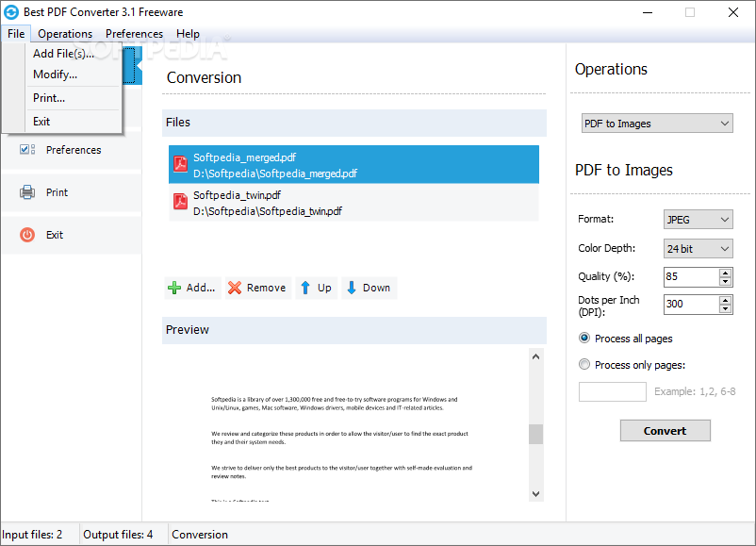Click the Convert button

pos(665,431)
